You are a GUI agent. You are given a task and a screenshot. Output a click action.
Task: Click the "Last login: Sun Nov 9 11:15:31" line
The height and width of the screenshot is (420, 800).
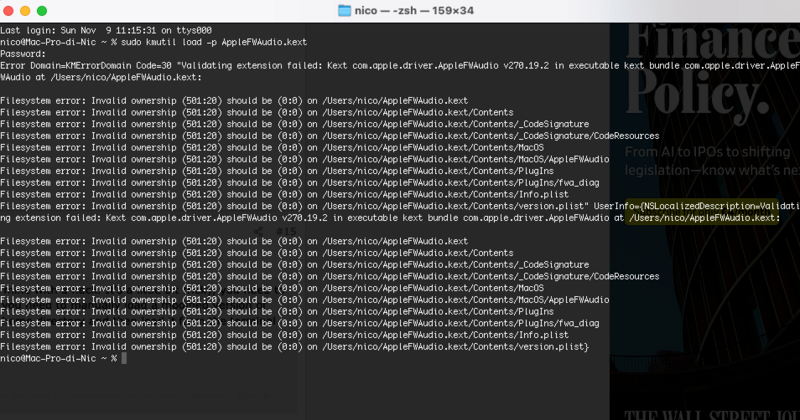pyautogui.click(x=106, y=31)
